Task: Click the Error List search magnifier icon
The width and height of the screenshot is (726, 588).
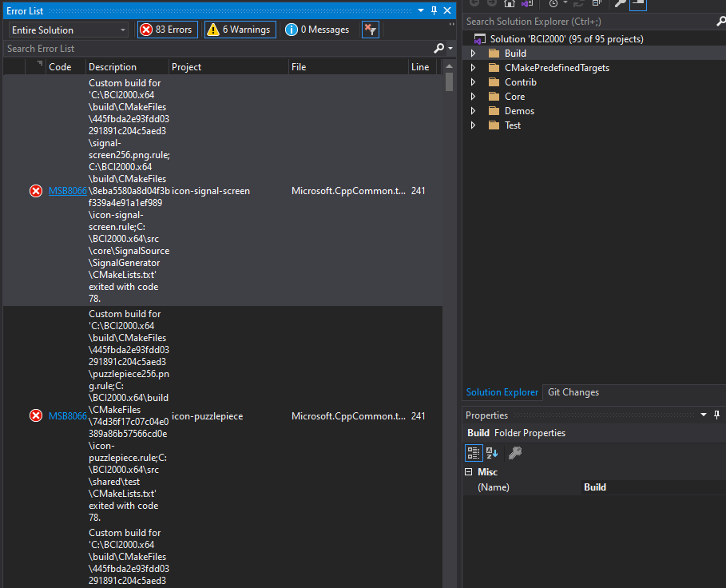Action: click(438, 48)
